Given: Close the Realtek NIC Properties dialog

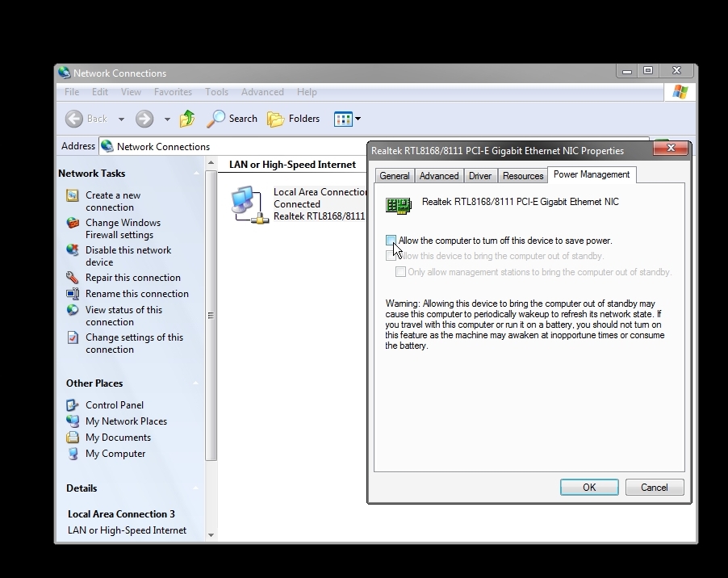Looking at the screenshot, I should pos(671,148).
